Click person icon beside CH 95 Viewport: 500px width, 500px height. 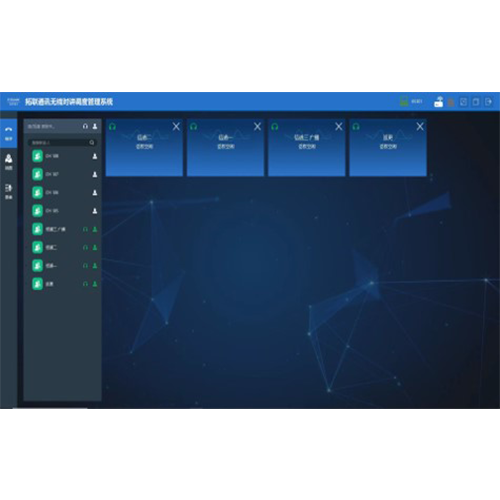click(95, 211)
